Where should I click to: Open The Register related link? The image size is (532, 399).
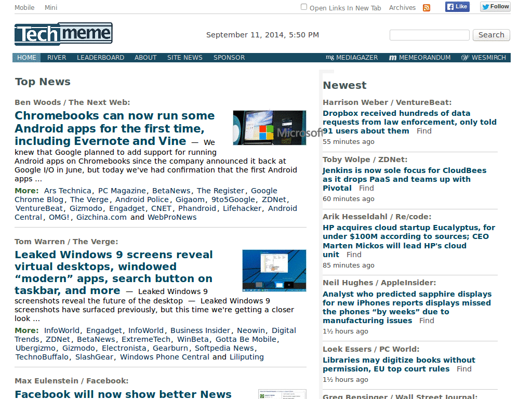tap(220, 191)
